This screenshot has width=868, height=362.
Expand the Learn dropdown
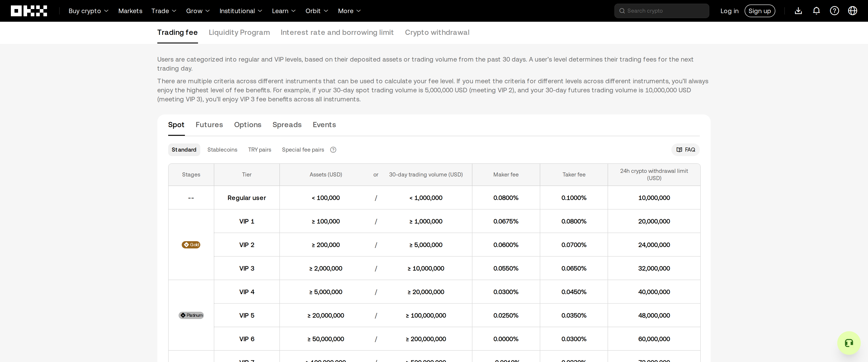[x=284, y=11]
